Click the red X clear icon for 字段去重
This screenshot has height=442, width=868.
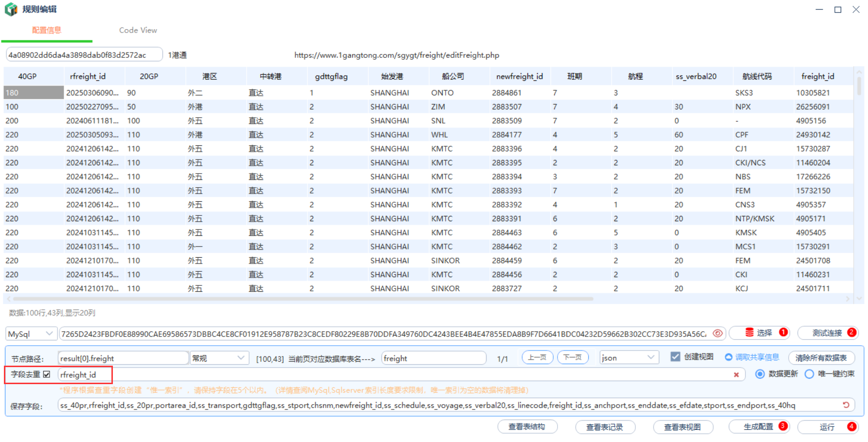(x=736, y=374)
